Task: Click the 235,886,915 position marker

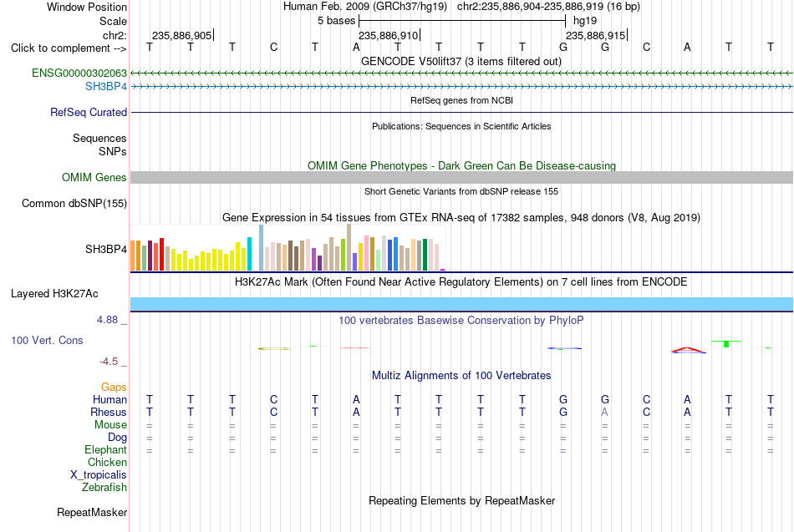Action: tap(595, 35)
